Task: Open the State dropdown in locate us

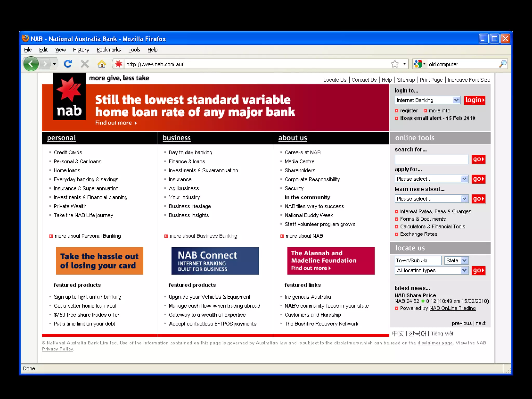Action: 464,260
